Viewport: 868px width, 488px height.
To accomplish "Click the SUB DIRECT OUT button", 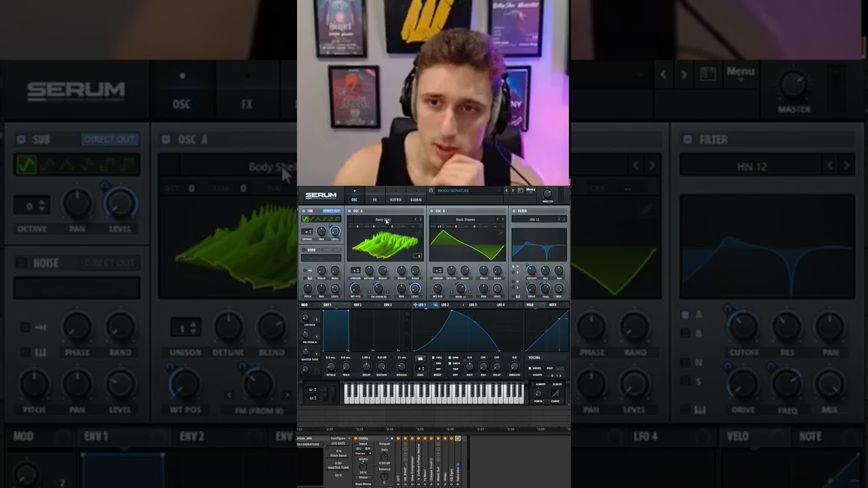I will pos(332,211).
